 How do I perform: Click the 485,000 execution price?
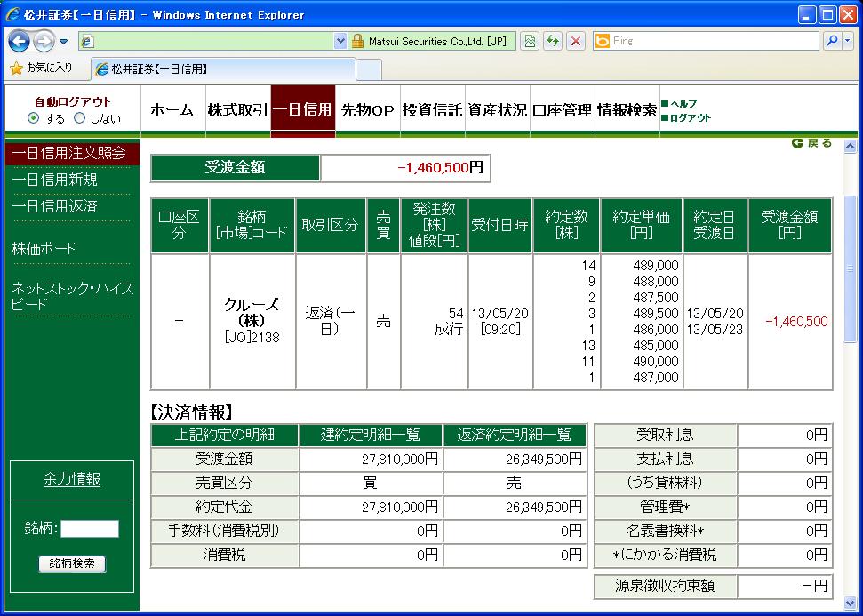656,345
